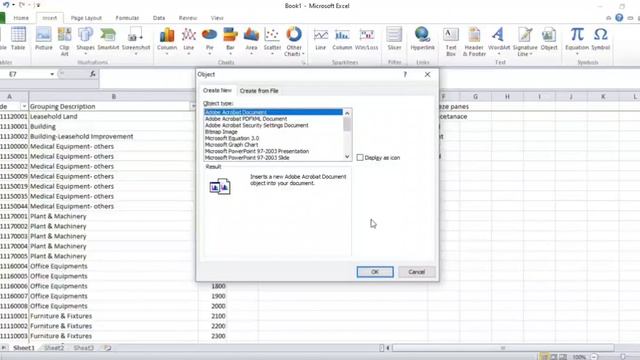This screenshot has width=640, height=360.
Task: Click the insert function fx button
Action: (93, 74)
